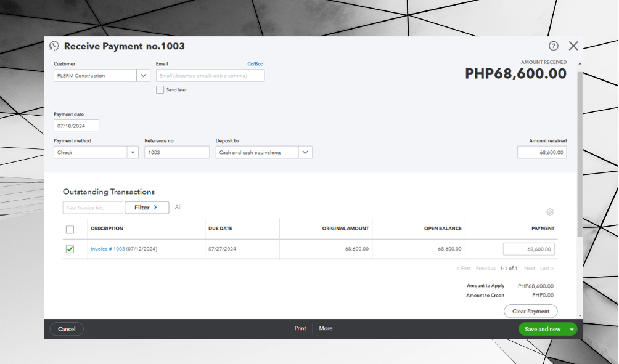The height and width of the screenshot is (364, 619).
Task: Open the More menu in bottom bar
Action: click(326, 328)
